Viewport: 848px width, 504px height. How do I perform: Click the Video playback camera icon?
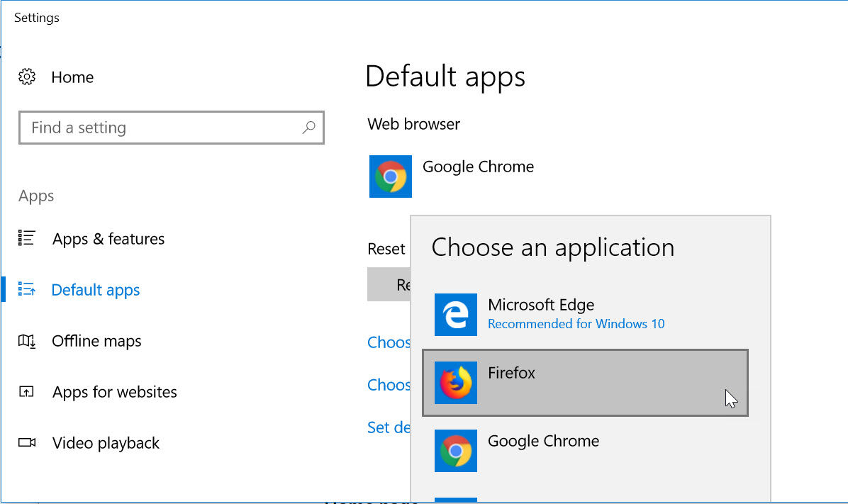[x=26, y=442]
